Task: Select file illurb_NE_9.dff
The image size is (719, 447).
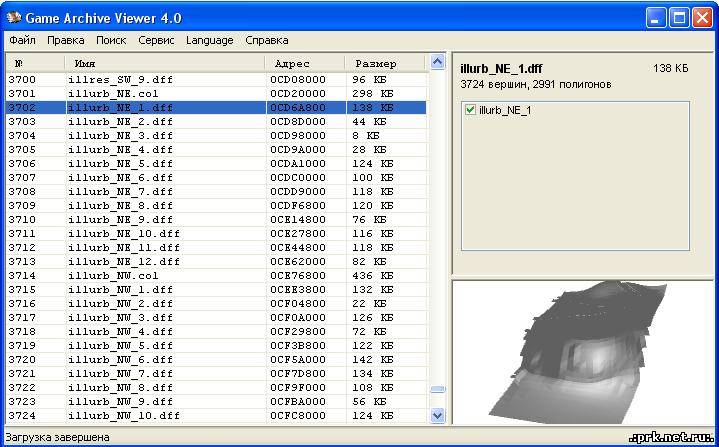Action: click(x=121, y=220)
